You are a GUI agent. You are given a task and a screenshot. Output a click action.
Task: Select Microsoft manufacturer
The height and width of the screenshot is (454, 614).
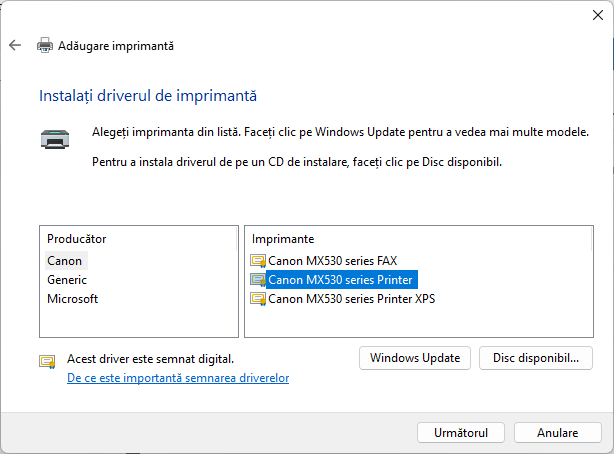[x=72, y=299]
